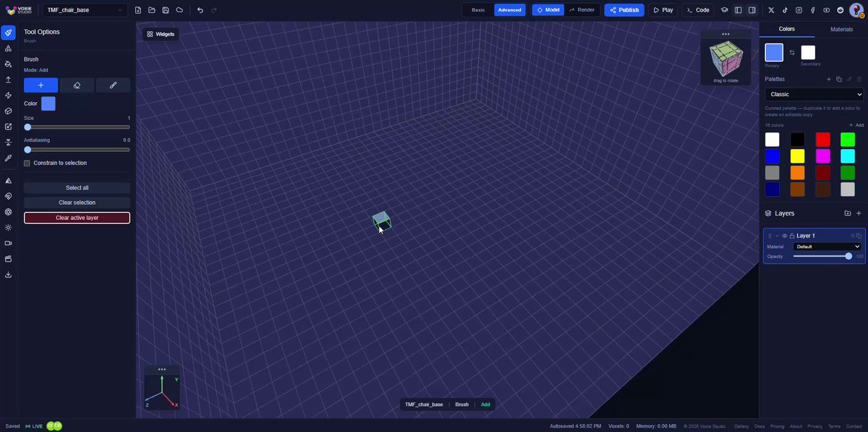868x432 pixels.
Task: Pick the red color swatch
Action: point(822,139)
